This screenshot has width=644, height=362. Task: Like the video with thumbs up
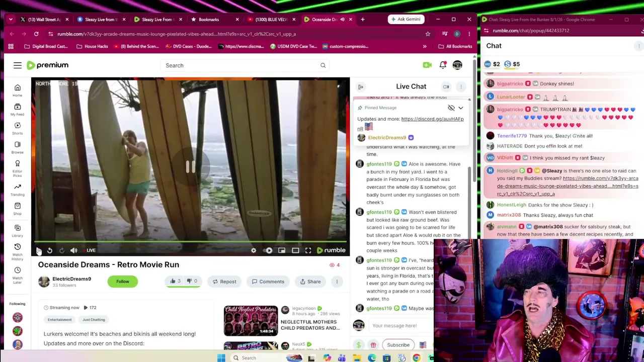pyautogui.click(x=175, y=282)
